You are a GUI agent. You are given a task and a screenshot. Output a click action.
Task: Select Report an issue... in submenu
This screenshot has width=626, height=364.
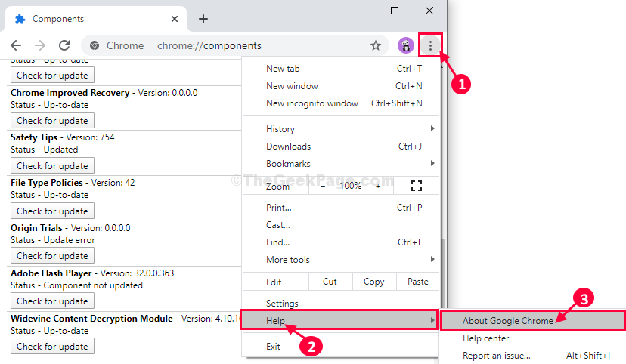tap(531, 356)
